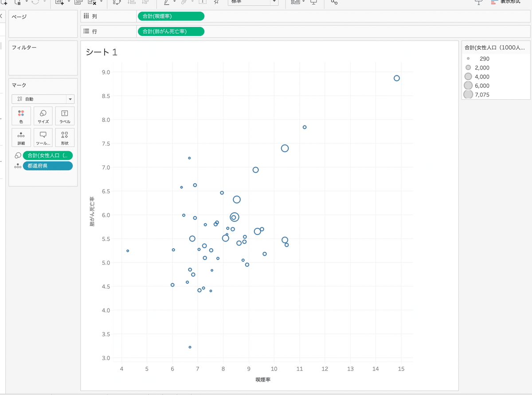Screen dimensions: 532x395
Task: Click the swap rows and columns icon
Action: coord(117,2)
